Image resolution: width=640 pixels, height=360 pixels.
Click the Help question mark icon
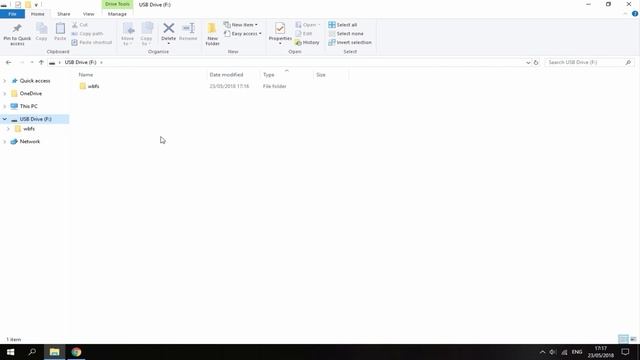[635, 14]
